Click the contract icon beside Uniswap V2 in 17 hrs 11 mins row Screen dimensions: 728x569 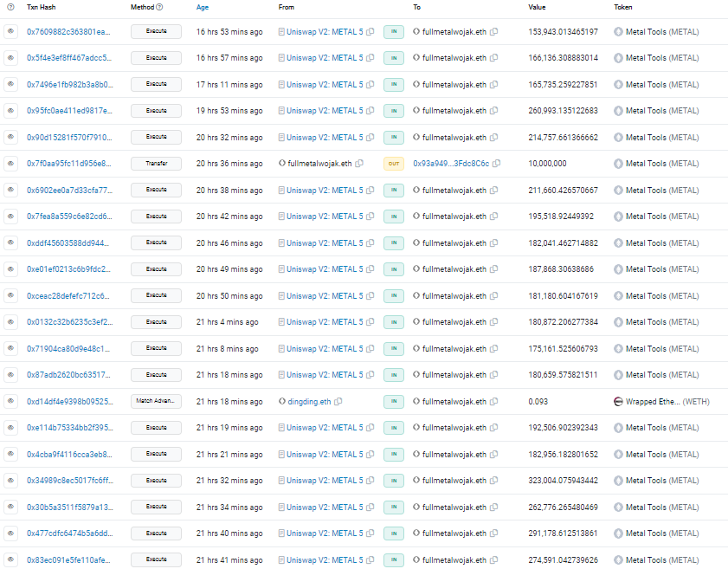(281, 85)
